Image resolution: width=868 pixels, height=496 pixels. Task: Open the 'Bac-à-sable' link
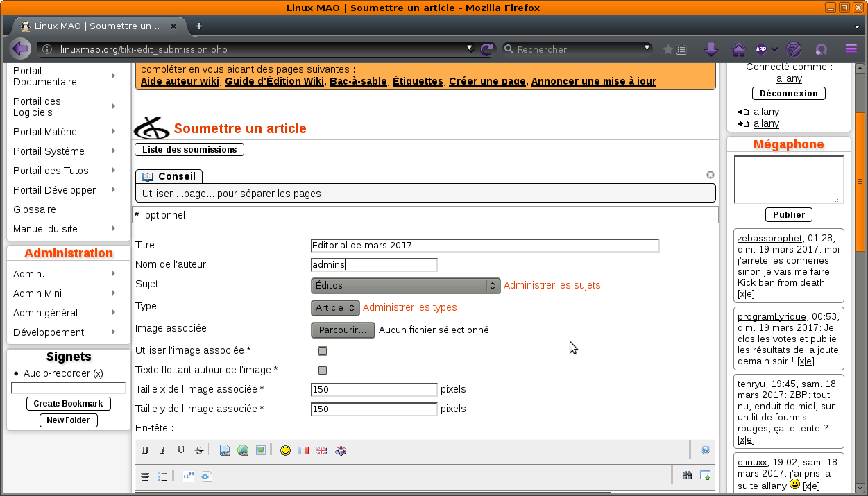tap(358, 81)
